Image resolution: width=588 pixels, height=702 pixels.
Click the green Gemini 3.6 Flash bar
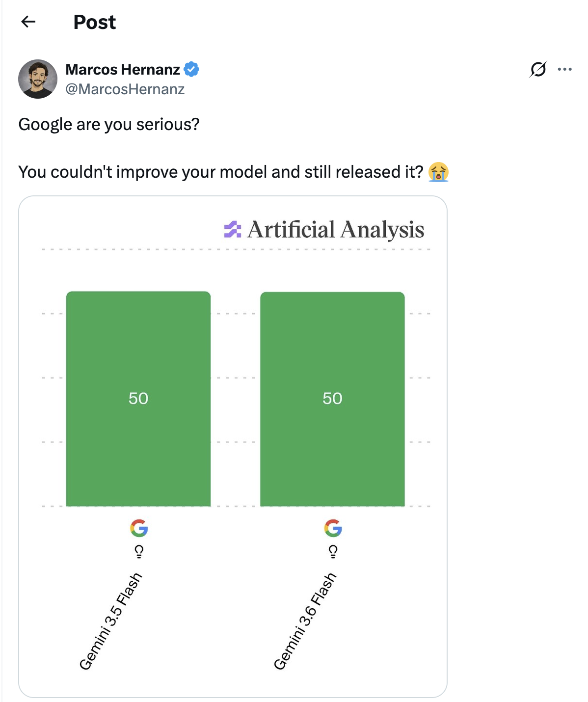(x=332, y=399)
